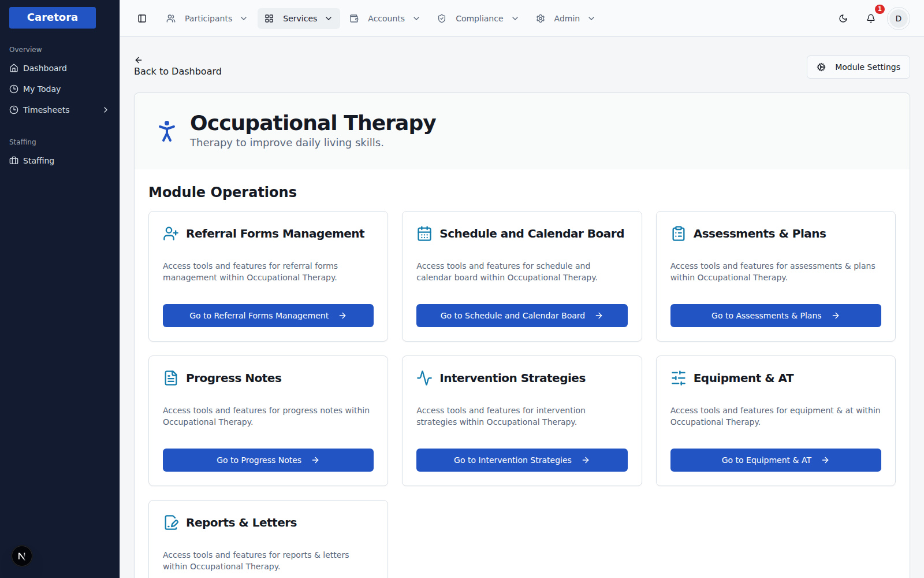Switch to dark mode moon icon

843,18
